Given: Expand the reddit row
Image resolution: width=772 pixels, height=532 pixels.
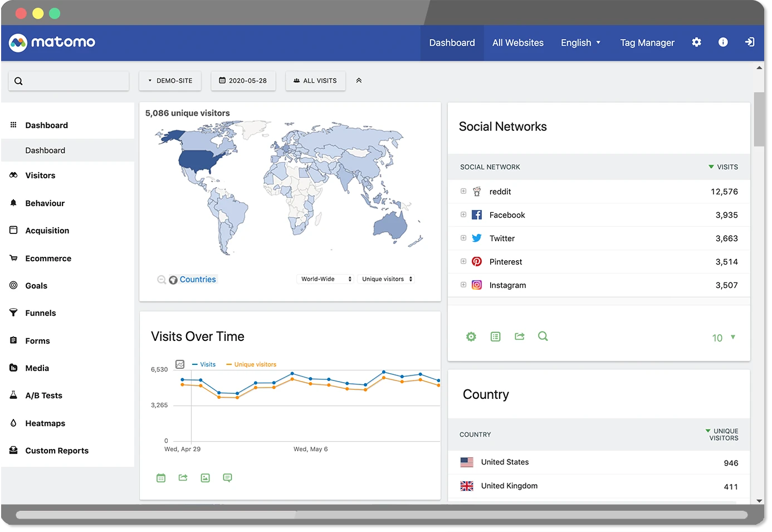Looking at the screenshot, I should (463, 191).
